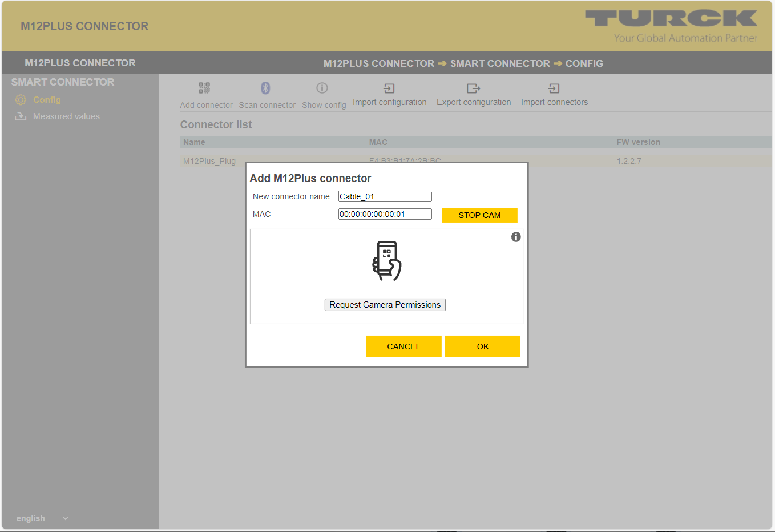The height and width of the screenshot is (532, 775).
Task: Click the M12Plus_Plug row in connector list
Action: pyautogui.click(x=476, y=161)
